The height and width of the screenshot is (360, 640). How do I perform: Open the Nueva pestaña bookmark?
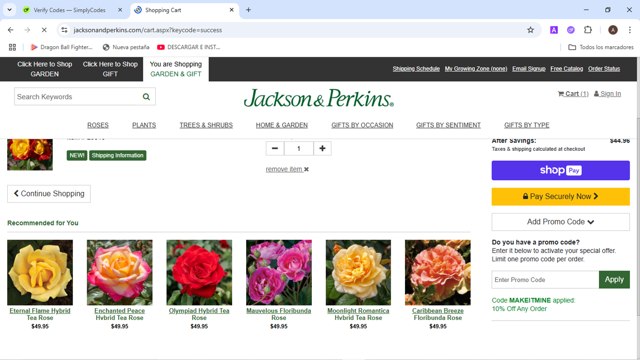pyautogui.click(x=126, y=47)
